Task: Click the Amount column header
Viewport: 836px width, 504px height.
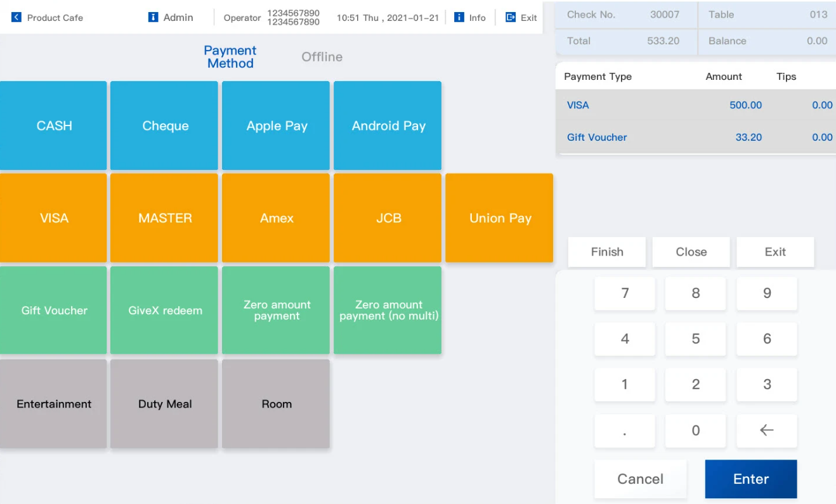Action: point(724,77)
